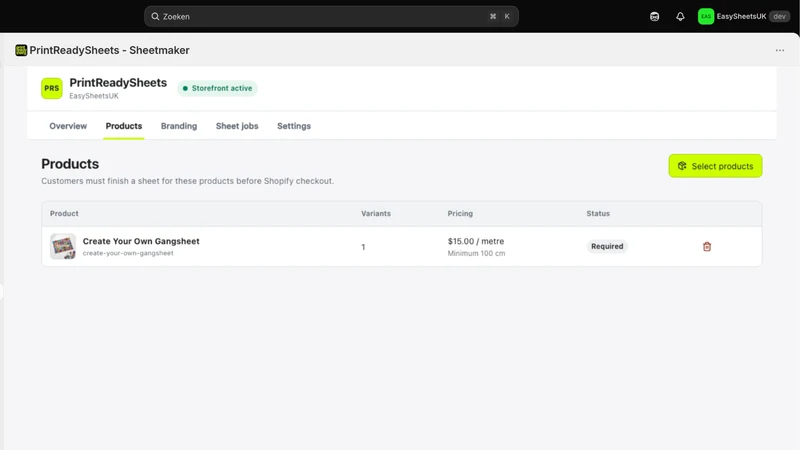Open the Branding tab
Viewport: 800px width, 450px height.
(179, 126)
